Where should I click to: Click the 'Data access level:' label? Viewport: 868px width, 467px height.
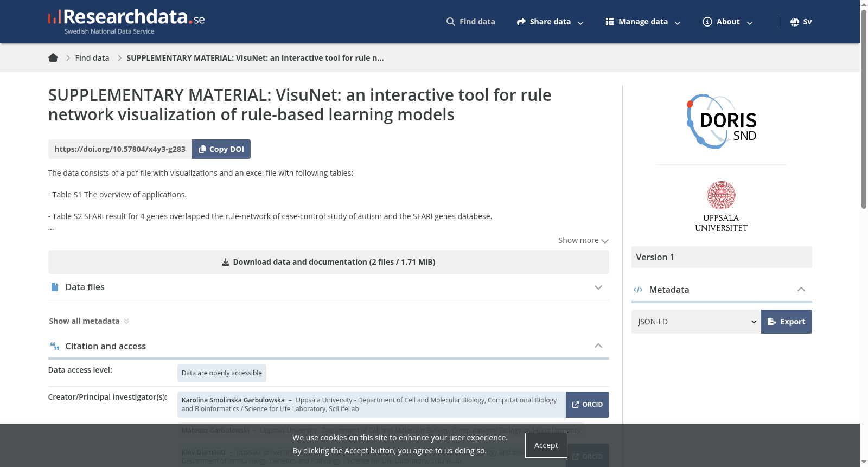coord(80,370)
